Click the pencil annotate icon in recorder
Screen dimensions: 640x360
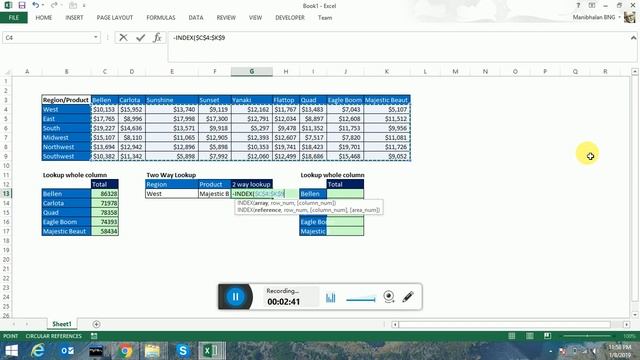tap(408, 296)
